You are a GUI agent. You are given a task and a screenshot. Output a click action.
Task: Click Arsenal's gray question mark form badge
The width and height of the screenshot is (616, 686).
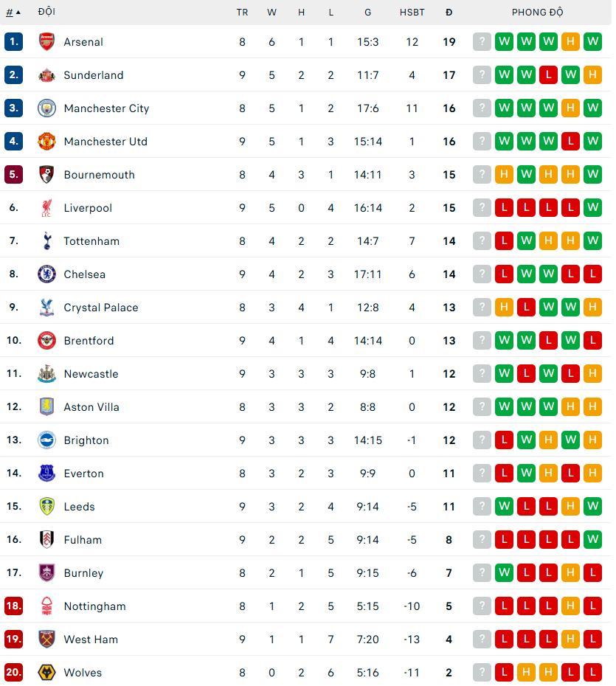482,42
